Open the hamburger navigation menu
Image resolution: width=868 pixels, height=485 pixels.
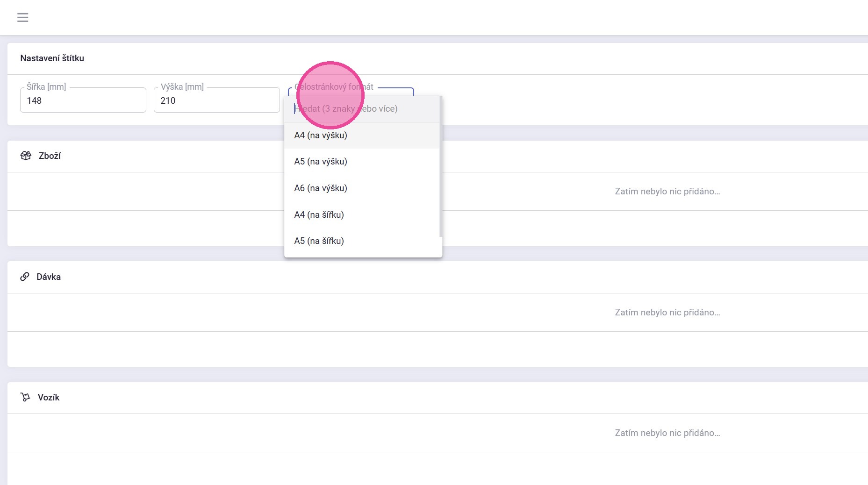[22, 18]
